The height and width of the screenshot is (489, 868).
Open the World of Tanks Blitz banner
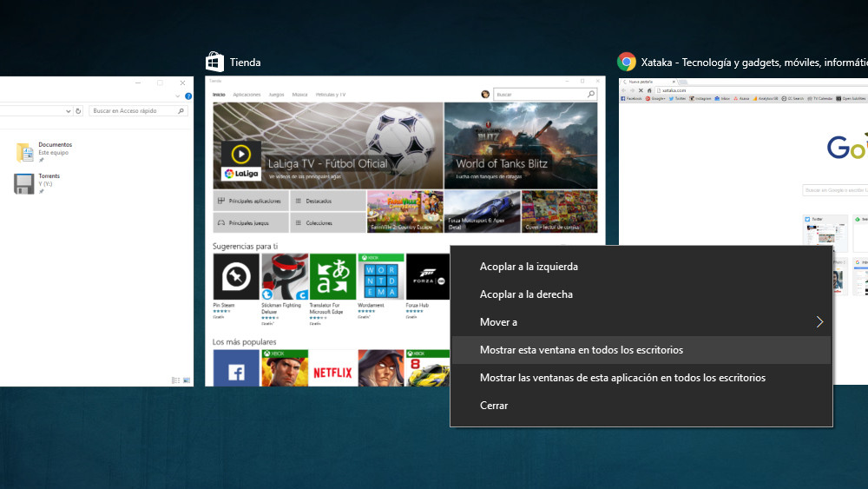[521, 146]
